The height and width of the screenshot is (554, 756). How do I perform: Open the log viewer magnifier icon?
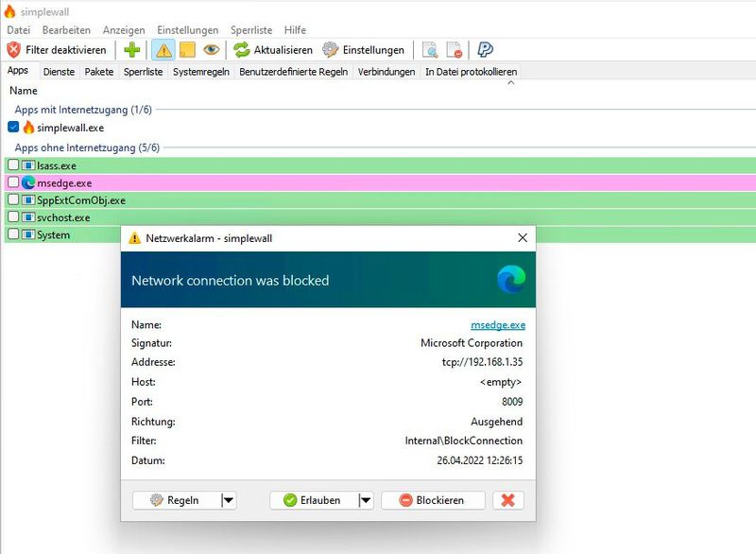(x=430, y=50)
